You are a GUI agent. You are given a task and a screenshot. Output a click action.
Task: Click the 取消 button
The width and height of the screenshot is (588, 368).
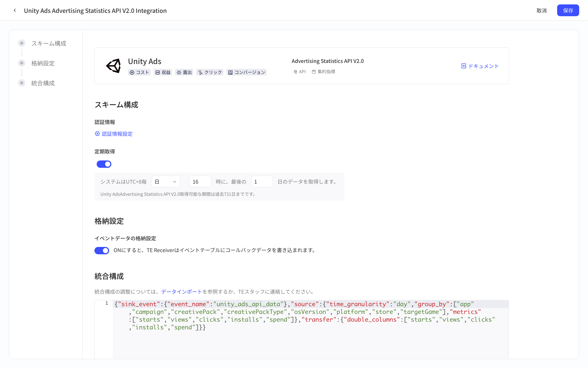(542, 10)
